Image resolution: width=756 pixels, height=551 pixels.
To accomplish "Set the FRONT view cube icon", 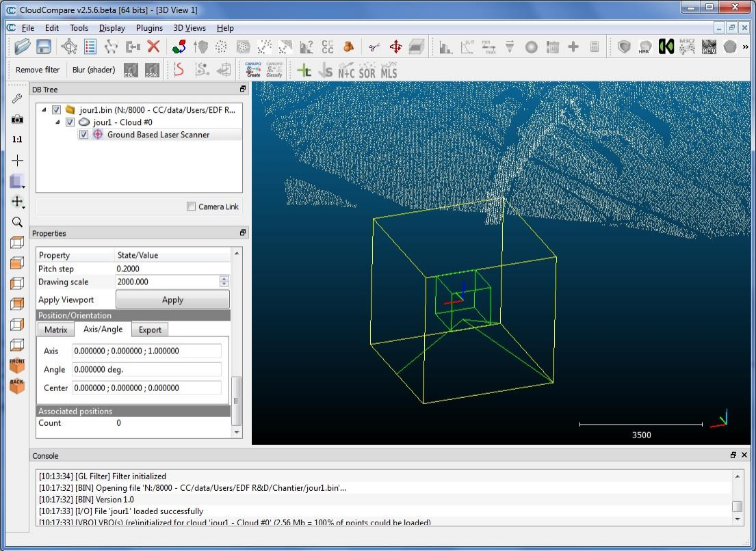I will point(17,366).
